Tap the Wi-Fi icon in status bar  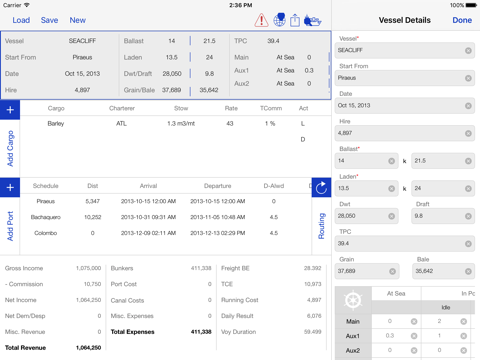[27, 5]
